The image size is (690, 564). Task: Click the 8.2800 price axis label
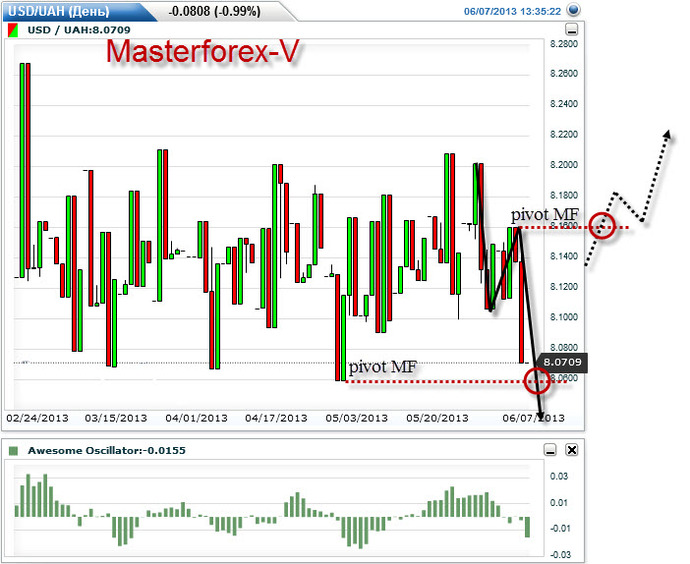click(564, 44)
